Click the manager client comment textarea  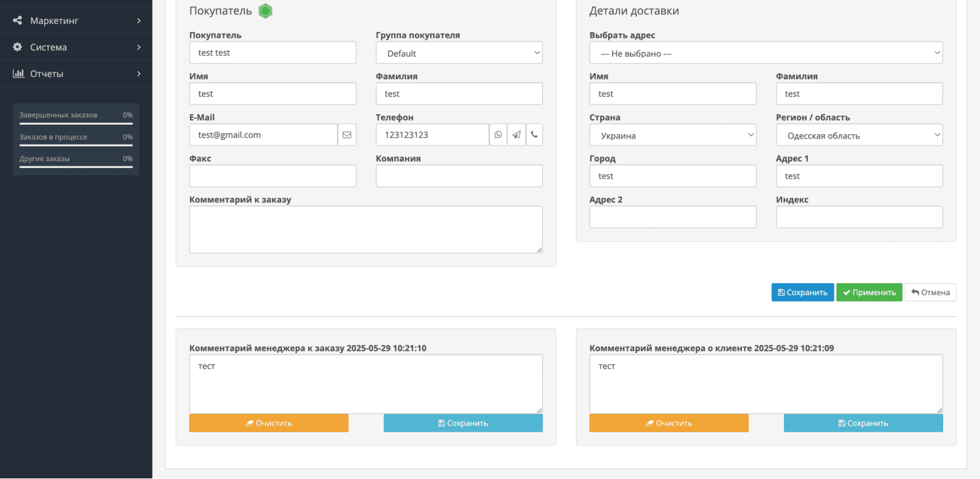point(766,384)
